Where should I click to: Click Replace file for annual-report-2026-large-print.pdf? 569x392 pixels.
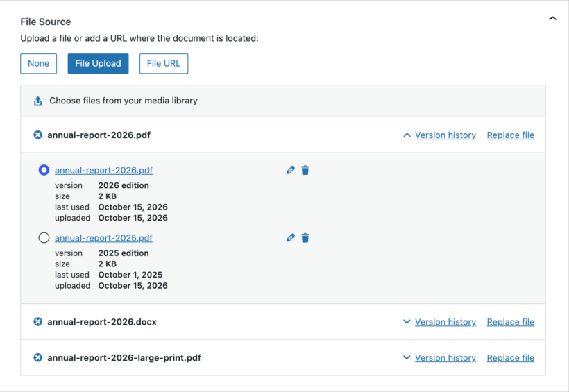tap(511, 358)
